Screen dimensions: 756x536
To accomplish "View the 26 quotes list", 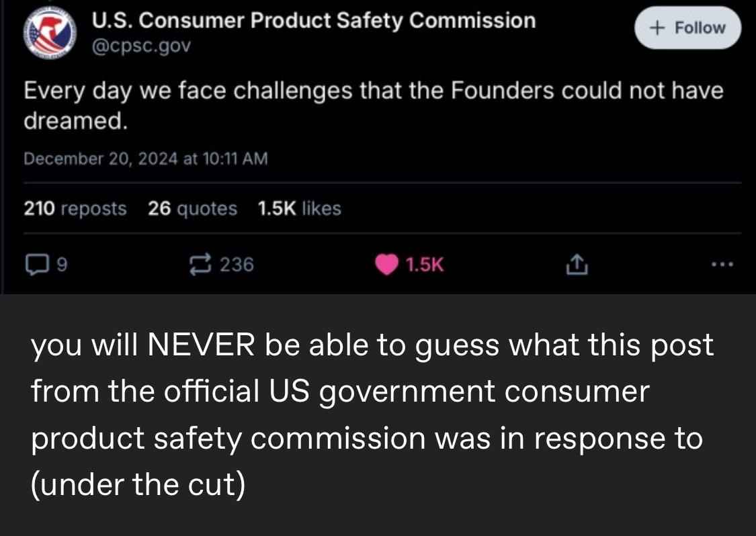I will (192, 208).
